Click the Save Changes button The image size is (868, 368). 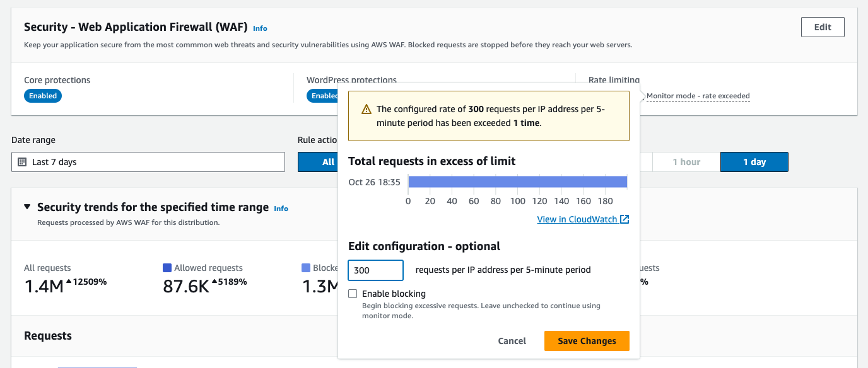click(587, 341)
